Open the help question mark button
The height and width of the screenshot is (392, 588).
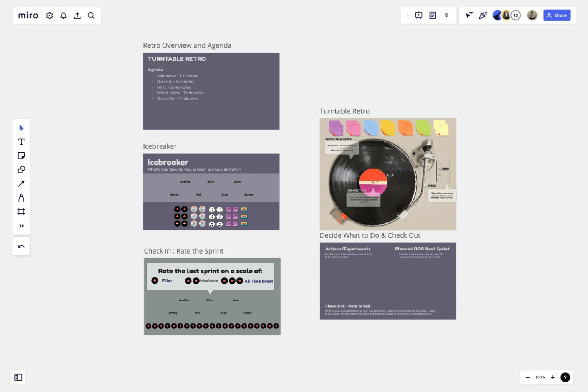[565, 377]
